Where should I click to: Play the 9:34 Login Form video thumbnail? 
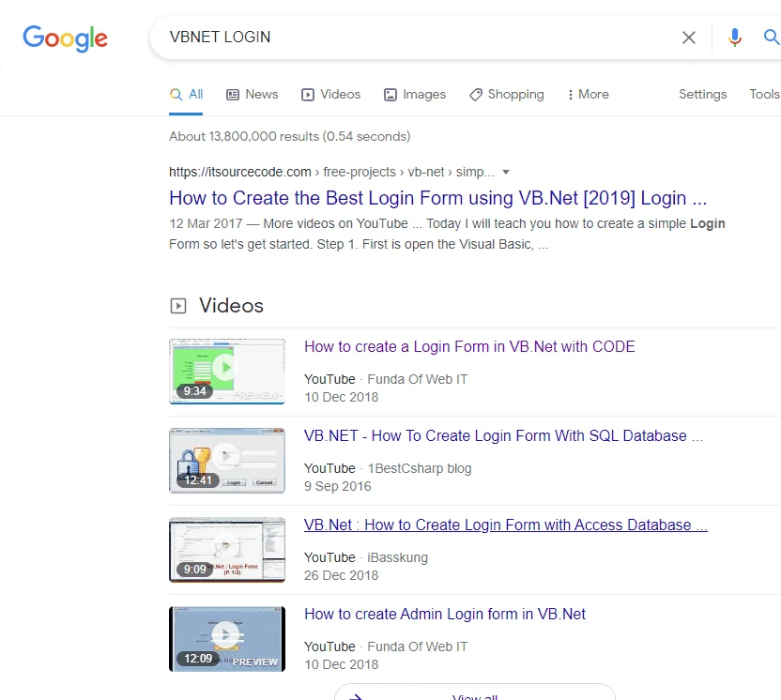coord(227,372)
